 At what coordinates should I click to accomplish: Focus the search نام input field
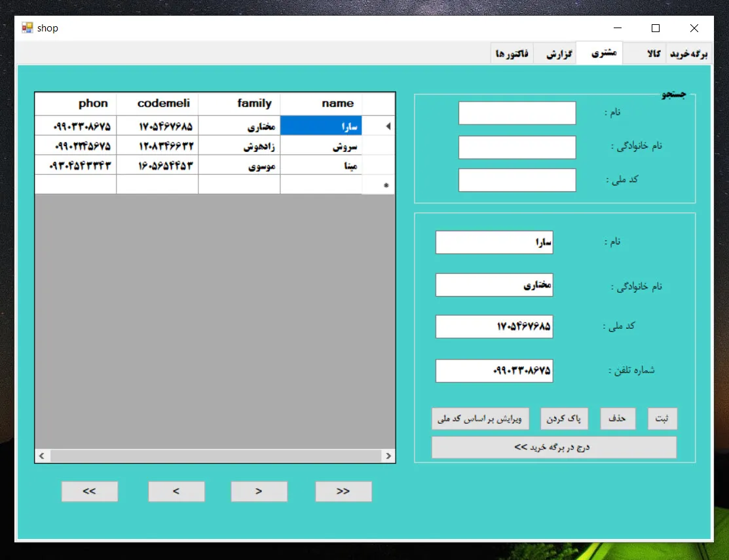[517, 113]
